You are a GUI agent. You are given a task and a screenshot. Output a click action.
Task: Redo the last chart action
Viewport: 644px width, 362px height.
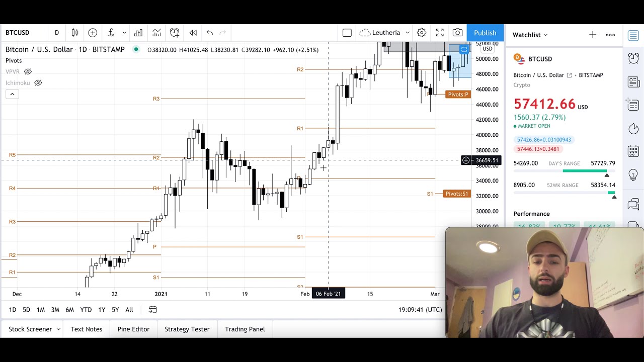click(x=222, y=33)
